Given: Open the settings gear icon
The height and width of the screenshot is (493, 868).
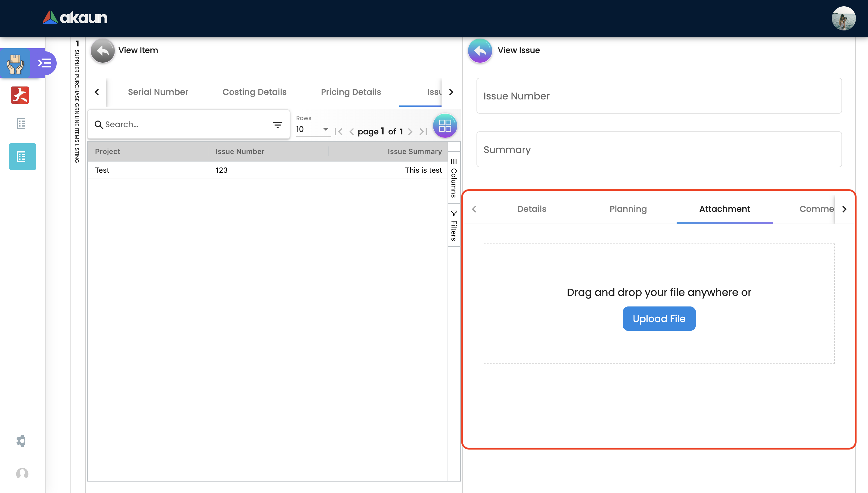Looking at the screenshot, I should pyautogui.click(x=21, y=441).
